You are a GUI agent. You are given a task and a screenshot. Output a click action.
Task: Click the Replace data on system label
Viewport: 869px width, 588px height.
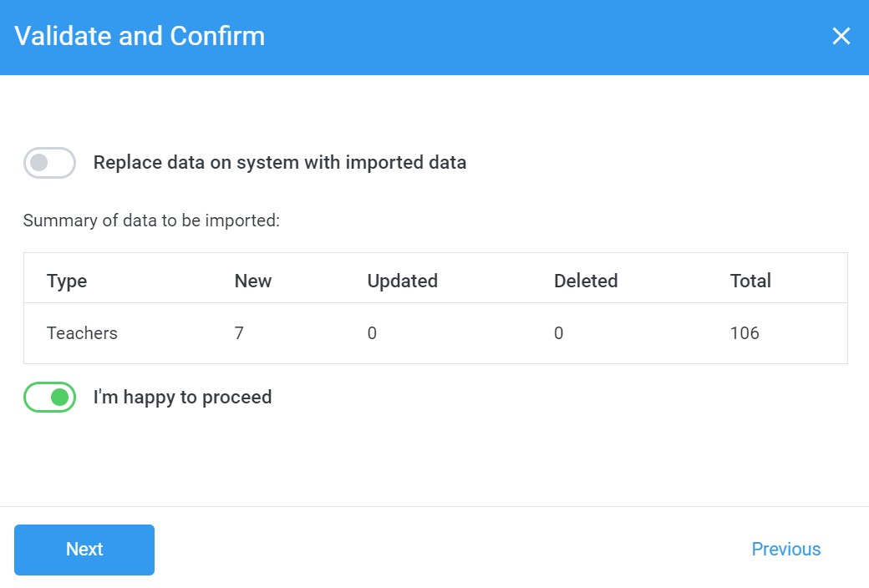point(279,163)
